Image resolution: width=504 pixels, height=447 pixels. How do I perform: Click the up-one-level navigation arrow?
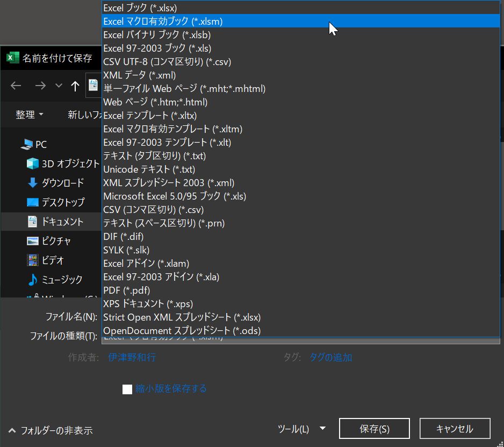click(75, 86)
